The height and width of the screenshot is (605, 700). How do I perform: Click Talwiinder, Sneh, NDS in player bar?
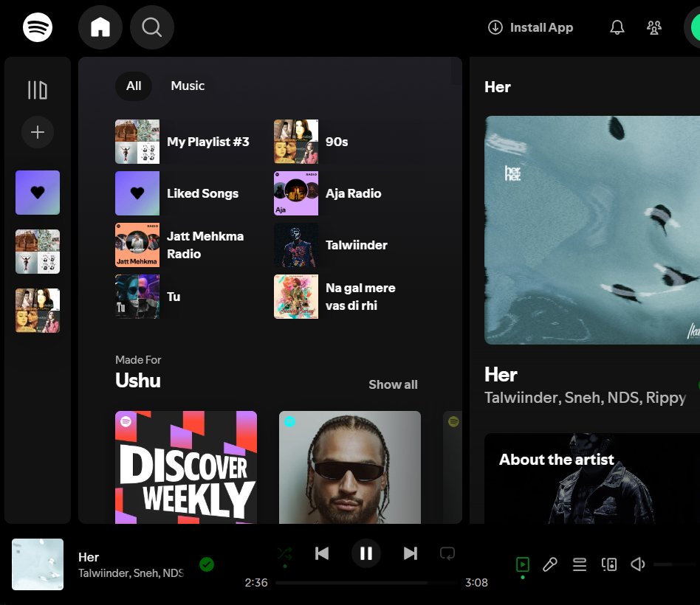click(x=131, y=573)
